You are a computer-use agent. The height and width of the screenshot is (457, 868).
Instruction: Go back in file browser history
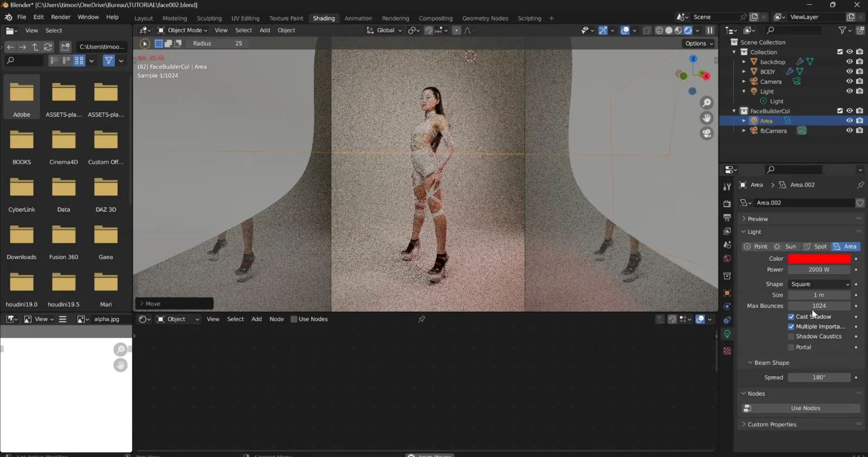(x=10, y=47)
